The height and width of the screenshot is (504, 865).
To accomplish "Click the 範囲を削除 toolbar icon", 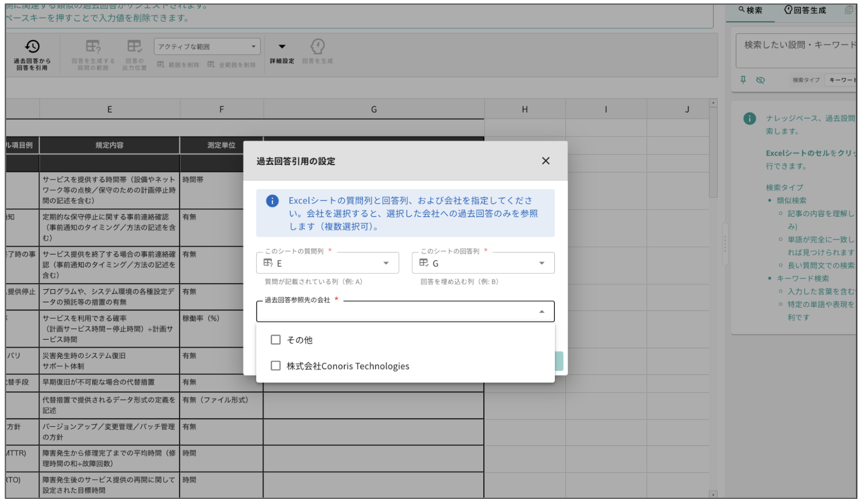I will (161, 65).
